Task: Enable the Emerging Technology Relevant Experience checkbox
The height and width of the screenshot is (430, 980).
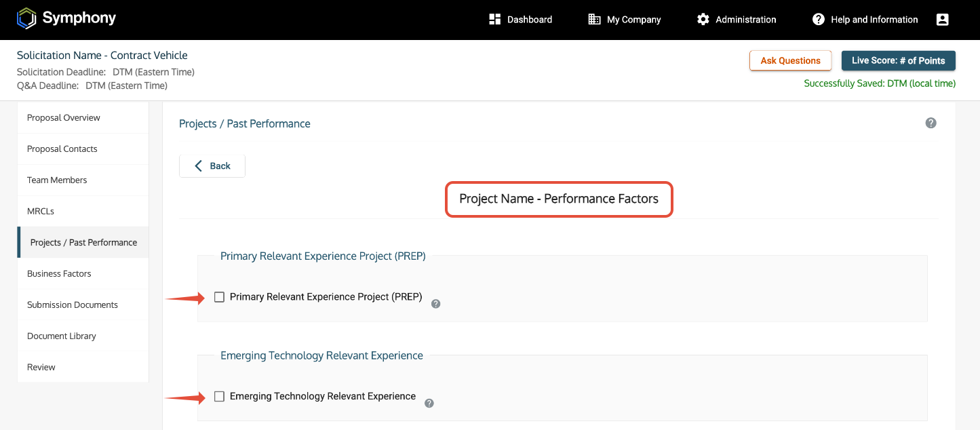Action: [219, 396]
